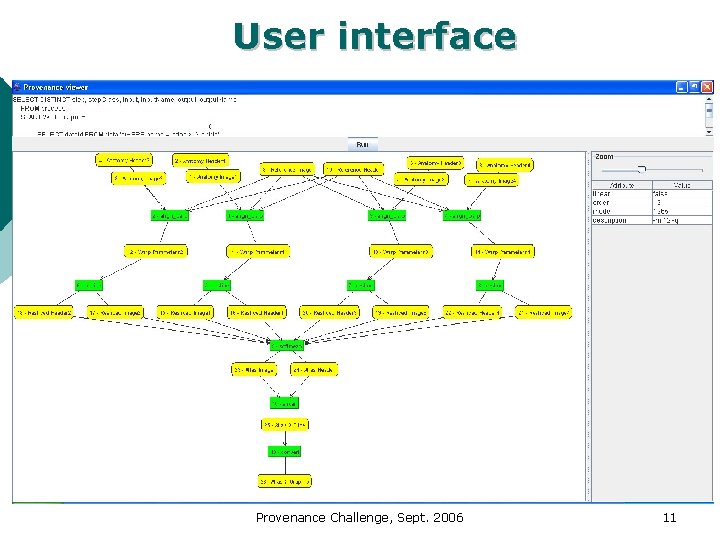Click the query scrollbar down arrow
This screenshot has width=720, height=540.
click(x=709, y=132)
